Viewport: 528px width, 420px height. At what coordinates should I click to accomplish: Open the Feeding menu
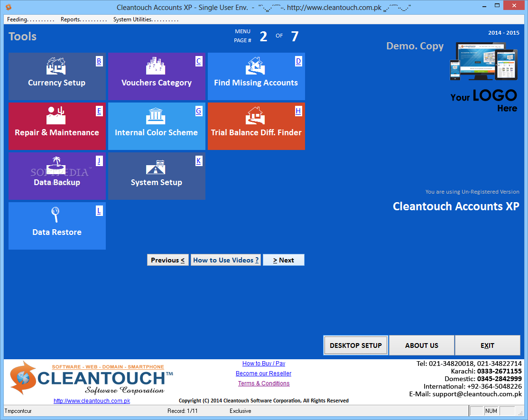point(30,19)
